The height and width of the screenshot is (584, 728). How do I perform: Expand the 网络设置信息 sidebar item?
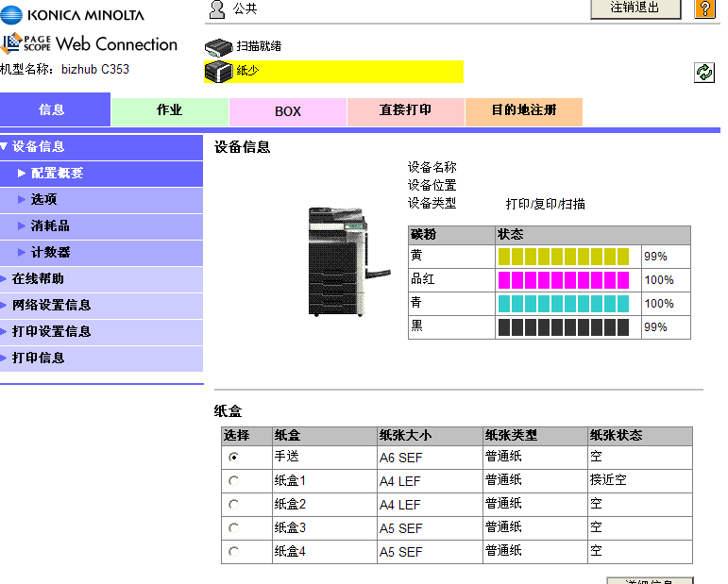pos(51,306)
